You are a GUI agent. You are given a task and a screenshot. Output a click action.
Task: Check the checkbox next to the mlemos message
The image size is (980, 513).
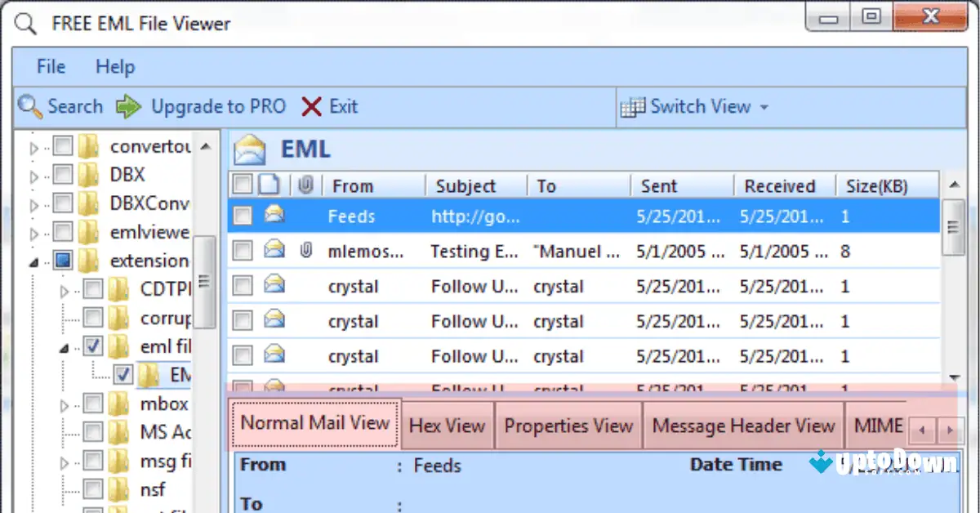click(x=242, y=252)
